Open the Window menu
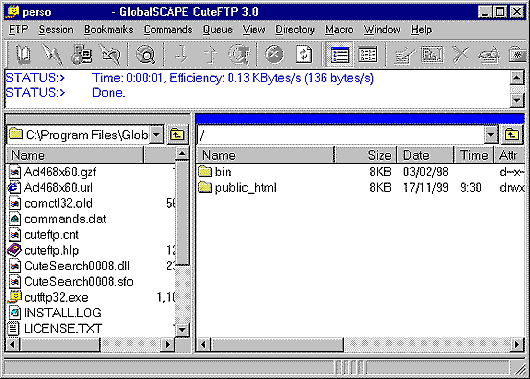This screenshot has height=379, width=530. (x=382, y=30)
